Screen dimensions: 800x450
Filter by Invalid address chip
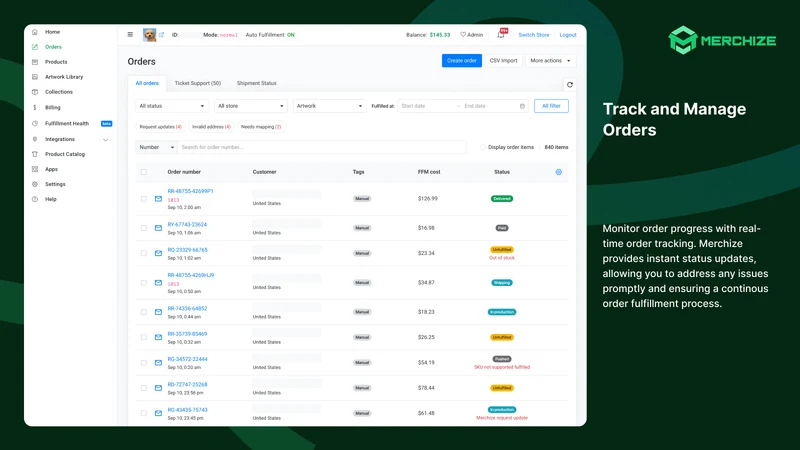(211, 127)
